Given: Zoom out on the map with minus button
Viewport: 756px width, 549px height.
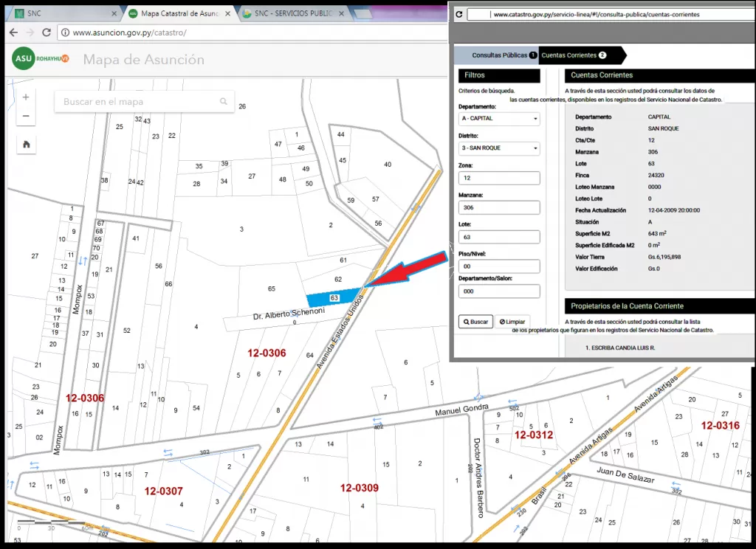Looking at the screenshot, I should pyautogui.click(x=26, y=116).
